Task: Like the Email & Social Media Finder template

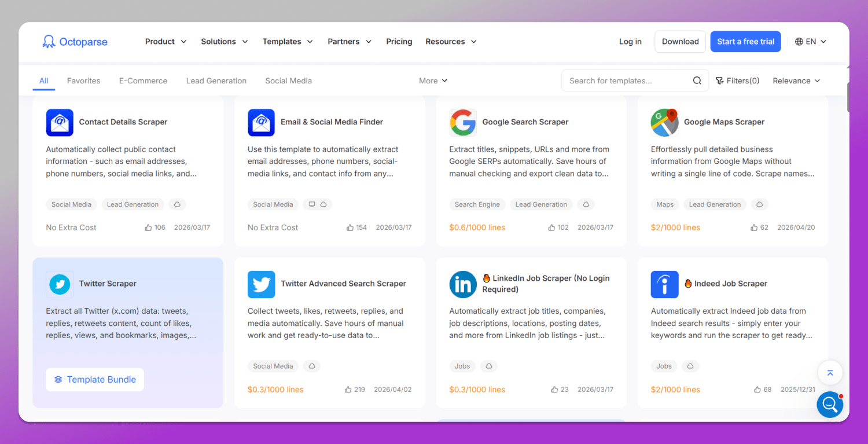Action: point(350,227)
